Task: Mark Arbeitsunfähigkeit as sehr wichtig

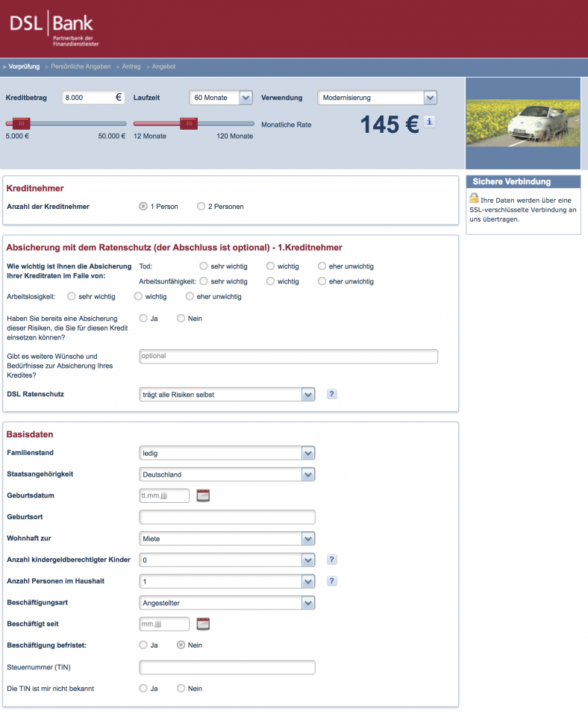Action: pyautogui.click(x=204, y=281)
